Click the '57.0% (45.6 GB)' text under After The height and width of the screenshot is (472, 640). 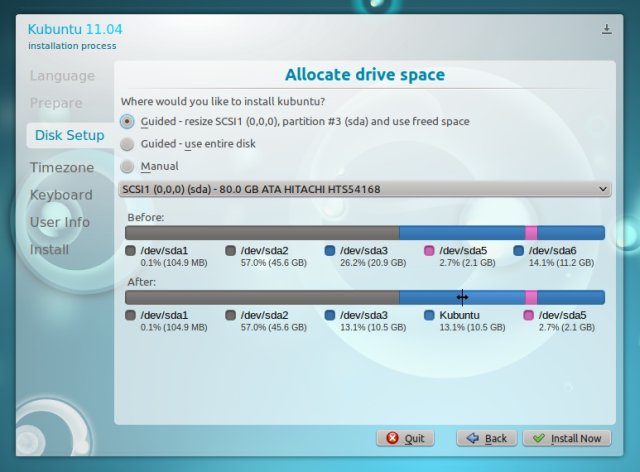click(273, 327)
